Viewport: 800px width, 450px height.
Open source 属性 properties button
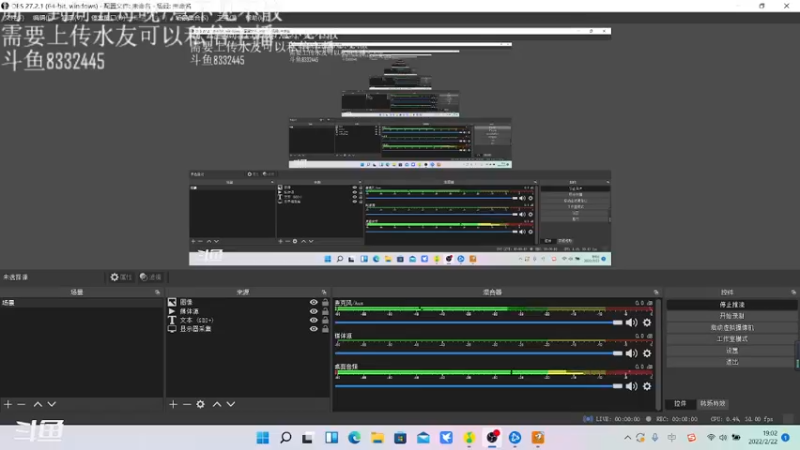pos(121,277)
